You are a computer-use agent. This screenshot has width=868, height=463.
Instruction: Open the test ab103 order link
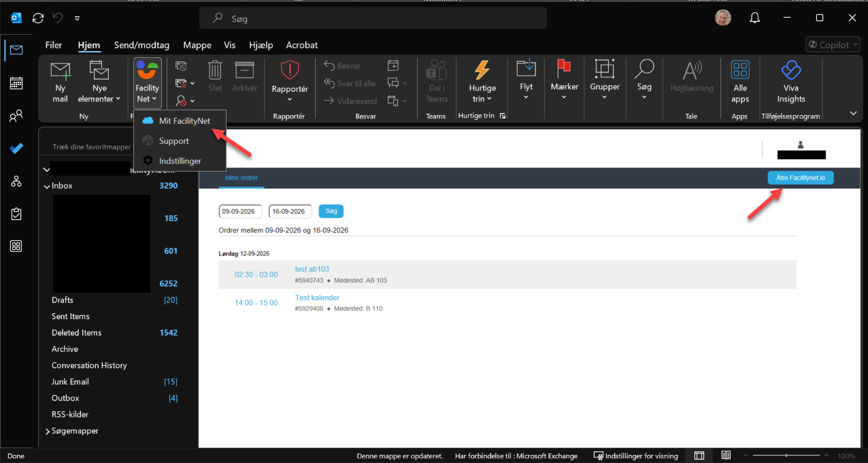click(x=312, y=269)
